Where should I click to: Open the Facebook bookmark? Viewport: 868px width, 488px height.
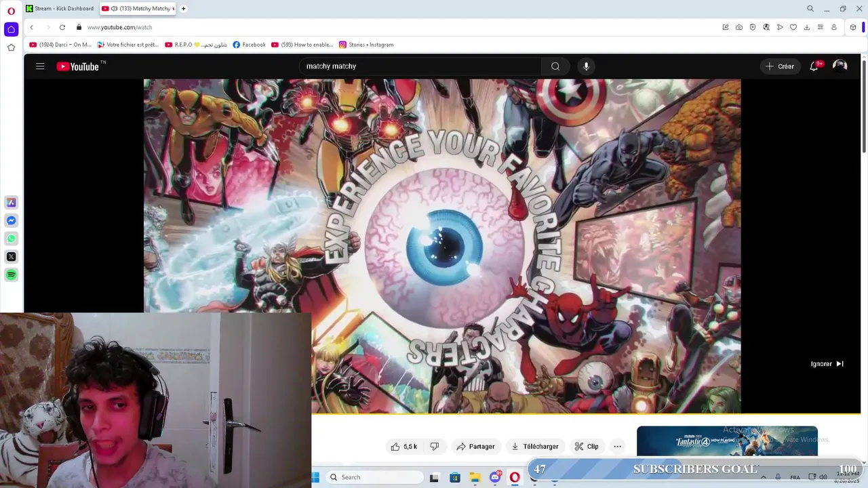coord(249,45)
